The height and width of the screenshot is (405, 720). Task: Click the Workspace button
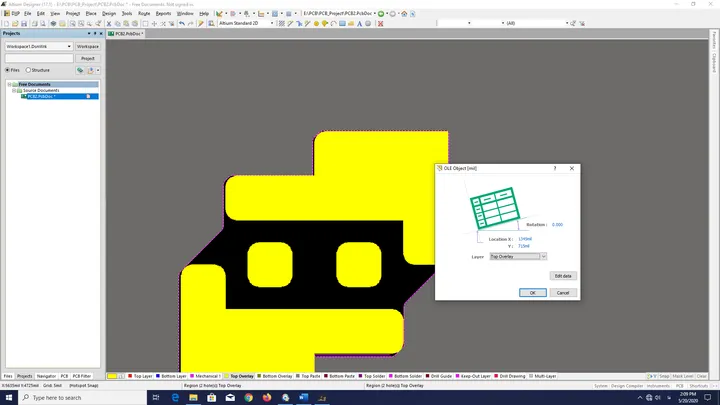88,46
